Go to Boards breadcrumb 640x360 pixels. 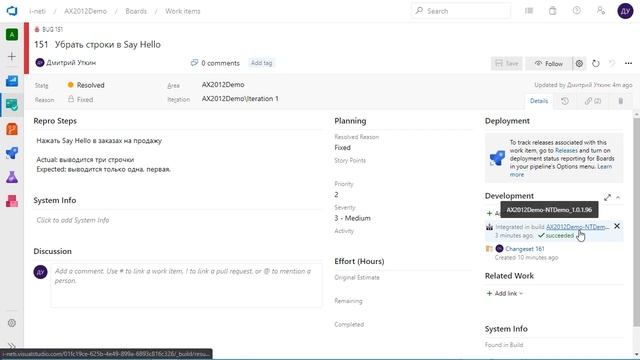[136, 11]
